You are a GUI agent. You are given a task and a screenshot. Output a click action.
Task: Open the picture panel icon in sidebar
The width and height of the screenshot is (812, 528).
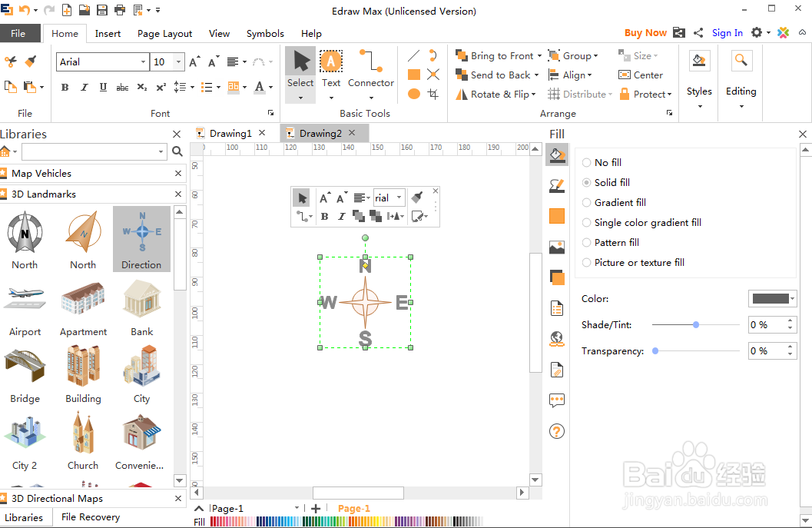coord(557,247)
